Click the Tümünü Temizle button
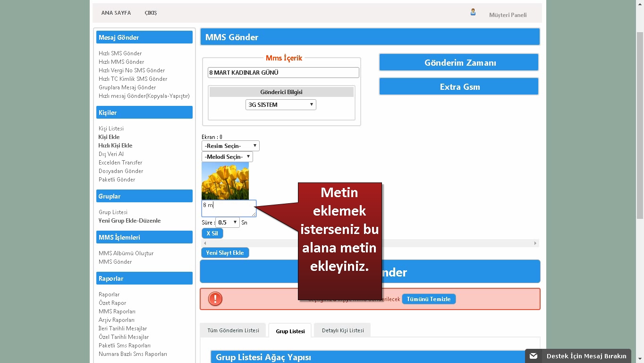644x363 pixels. (x=429, y=299)
